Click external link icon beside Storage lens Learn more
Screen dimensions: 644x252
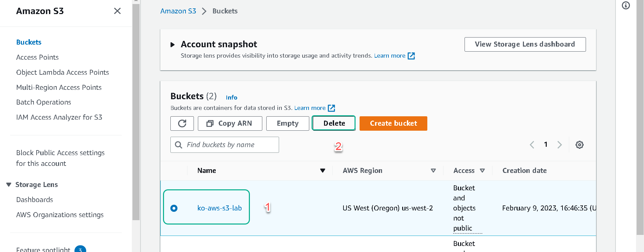[x=411, y=56]
